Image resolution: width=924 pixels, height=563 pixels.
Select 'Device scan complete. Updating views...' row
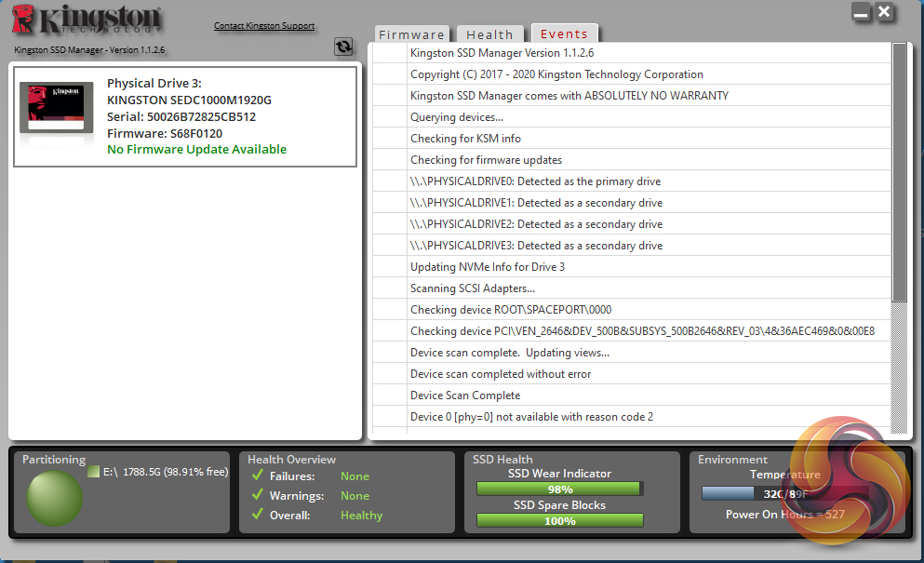click(x=632, y=353)
